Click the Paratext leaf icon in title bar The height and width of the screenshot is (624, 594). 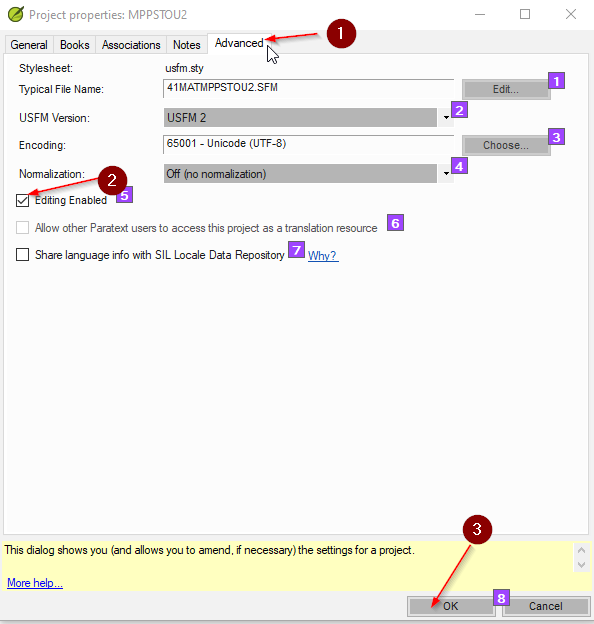point(16,14)
